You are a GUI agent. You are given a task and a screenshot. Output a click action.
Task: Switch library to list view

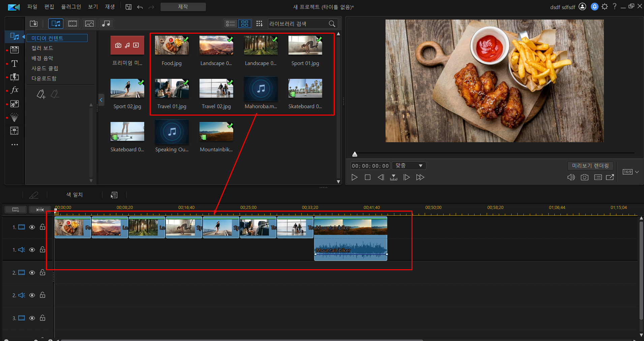click(231, 24)
